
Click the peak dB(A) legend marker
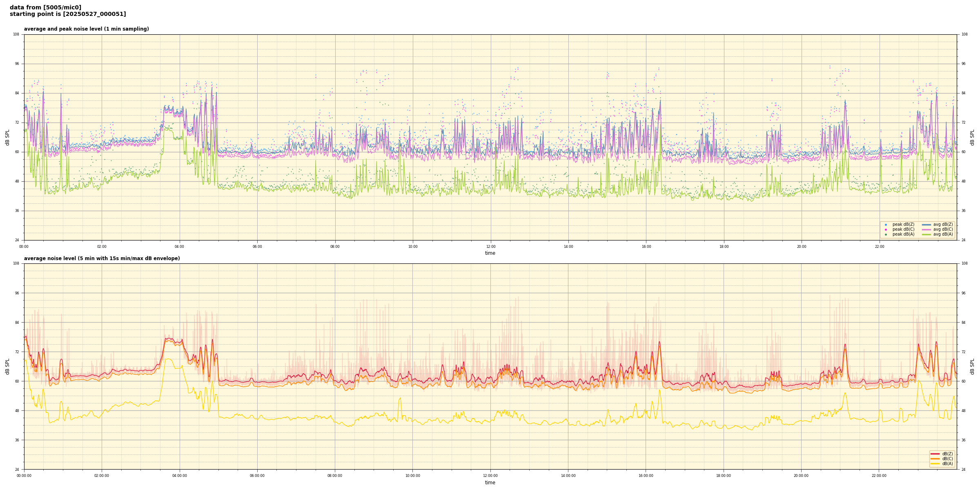pyautogui.click(x=886, y=234)
